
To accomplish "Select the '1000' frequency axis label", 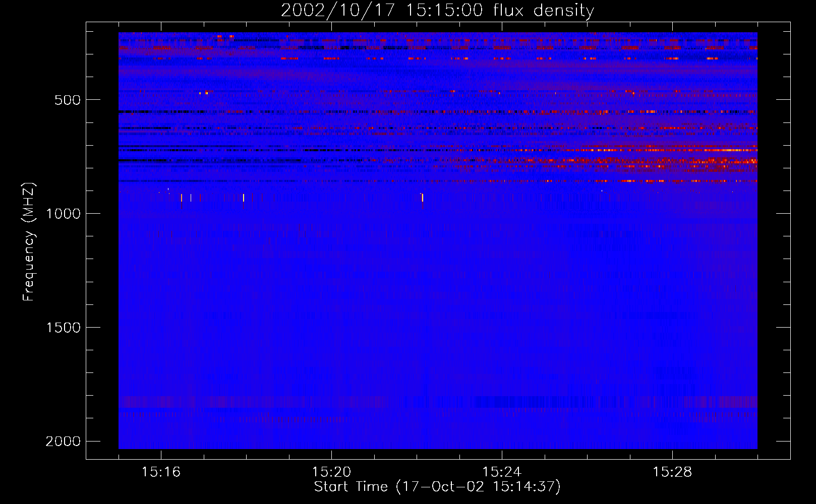I will click(x=63, y=214).
